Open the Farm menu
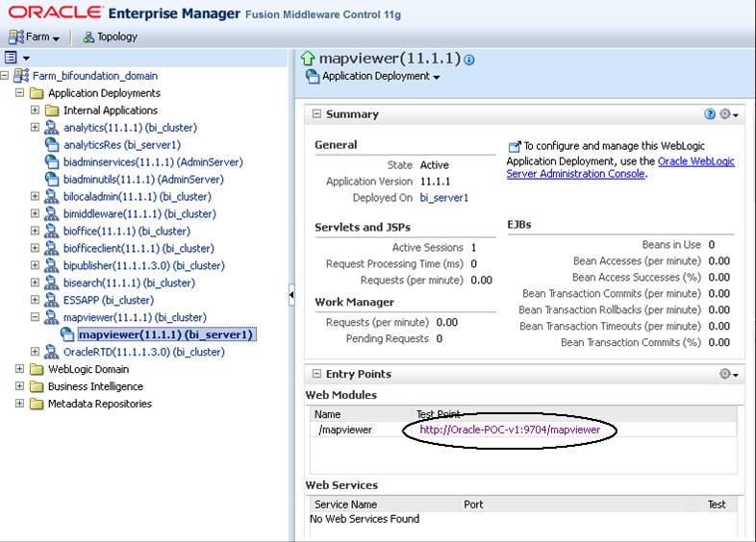The height and width of the screenshot is (542, 756). tap(34, 37)
